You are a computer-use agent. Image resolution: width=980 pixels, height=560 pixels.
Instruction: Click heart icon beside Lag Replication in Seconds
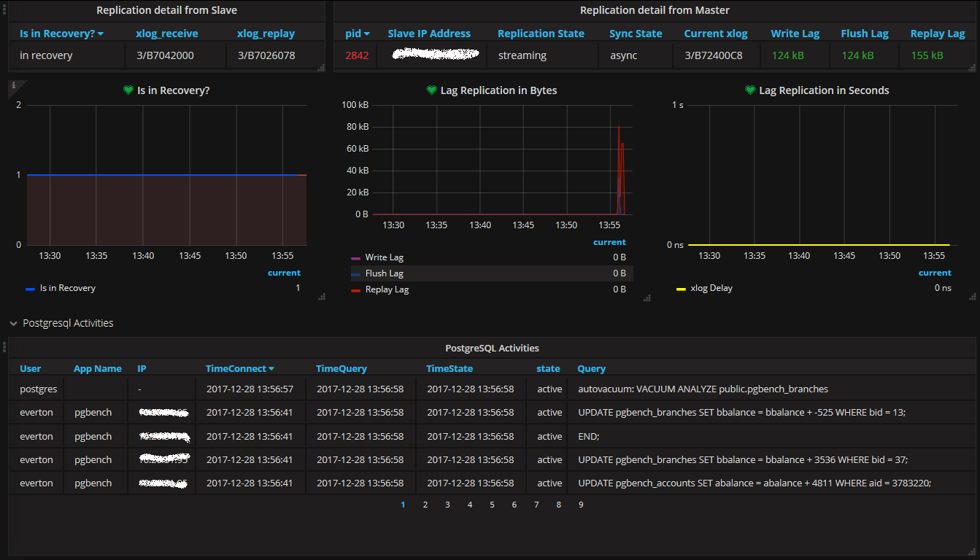750,90
